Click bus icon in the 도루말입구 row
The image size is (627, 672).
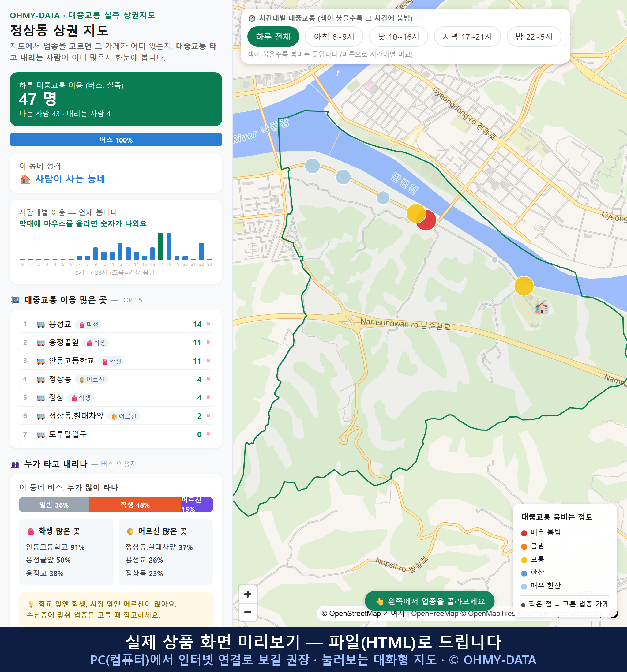point(40,434)
